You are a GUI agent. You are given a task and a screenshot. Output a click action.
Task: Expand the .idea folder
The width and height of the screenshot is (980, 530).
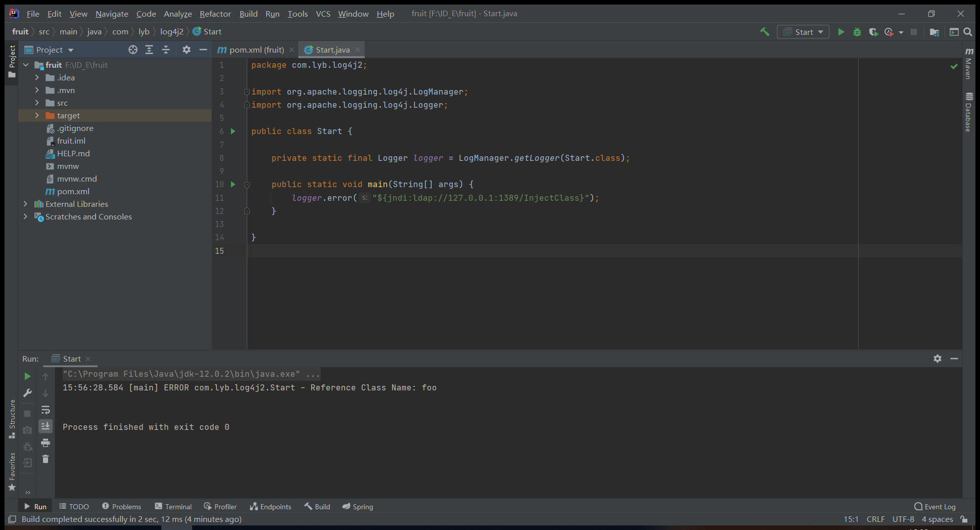37,78
